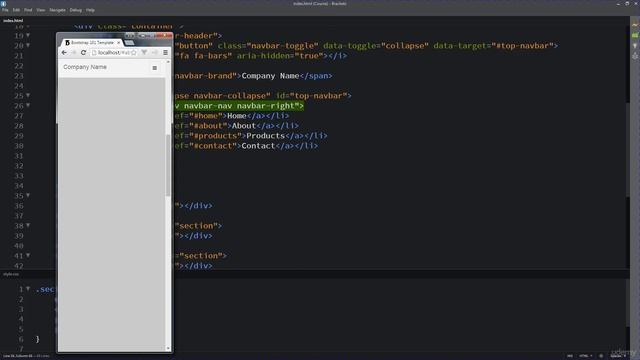The image size is (640, 360).
Task: Open the Navigate menu
Action: [58, 10]
